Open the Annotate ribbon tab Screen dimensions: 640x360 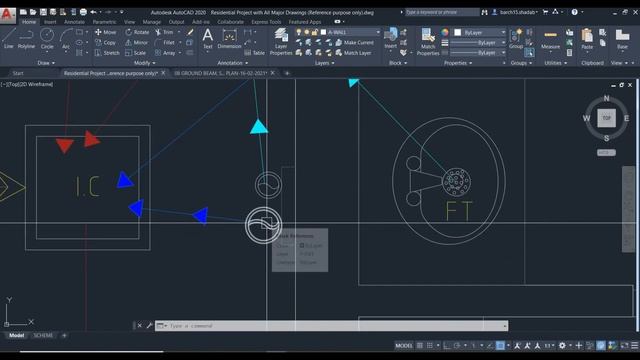74,22
